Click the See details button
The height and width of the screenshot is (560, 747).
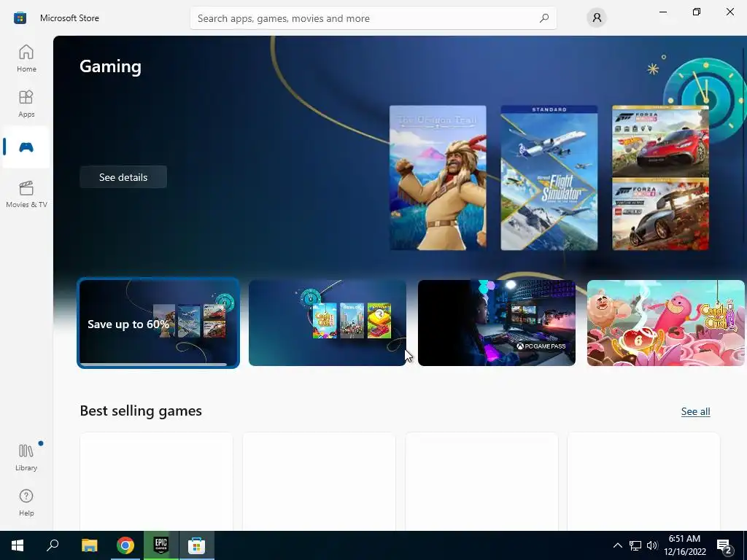pos(123,177)
